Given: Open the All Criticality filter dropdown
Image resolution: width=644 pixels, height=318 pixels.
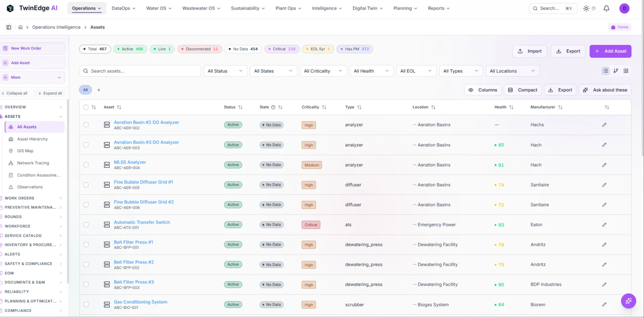Looking at the screenshot, I should tap(323, 71).
